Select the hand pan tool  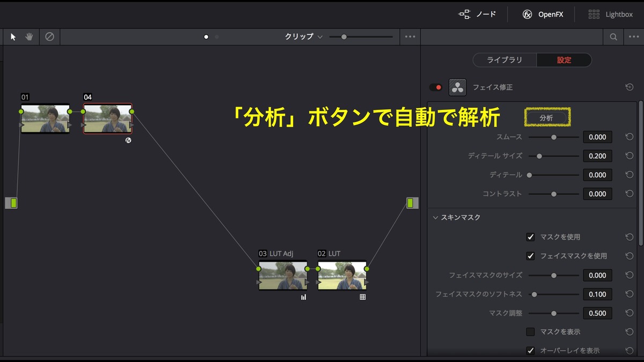coord(29,37)
